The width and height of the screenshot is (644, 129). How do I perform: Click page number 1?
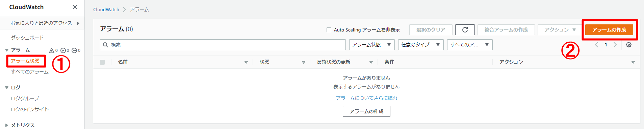point(606,45)
